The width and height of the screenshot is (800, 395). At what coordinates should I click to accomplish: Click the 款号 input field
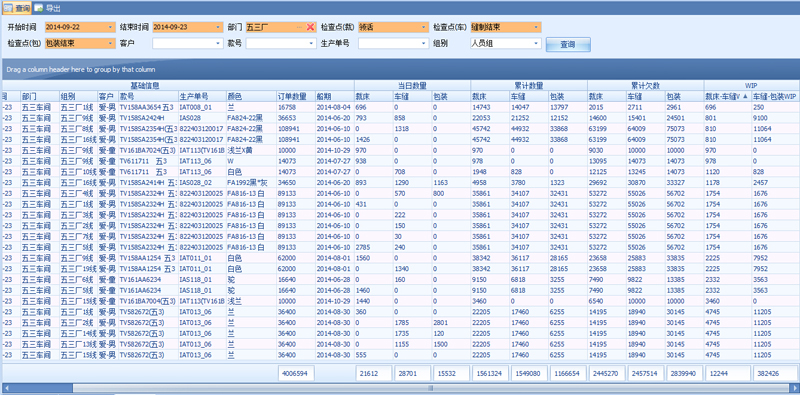click(281, 44)
